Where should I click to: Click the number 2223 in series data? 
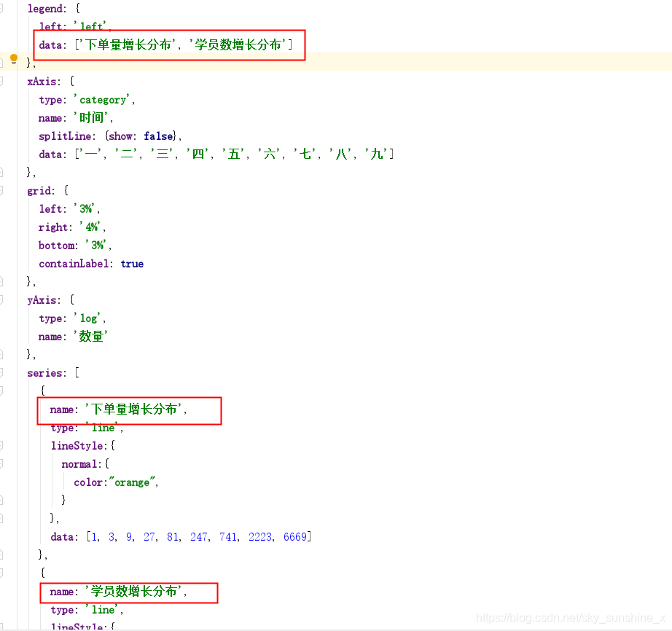pyautogui.click(x=260, y=537)
